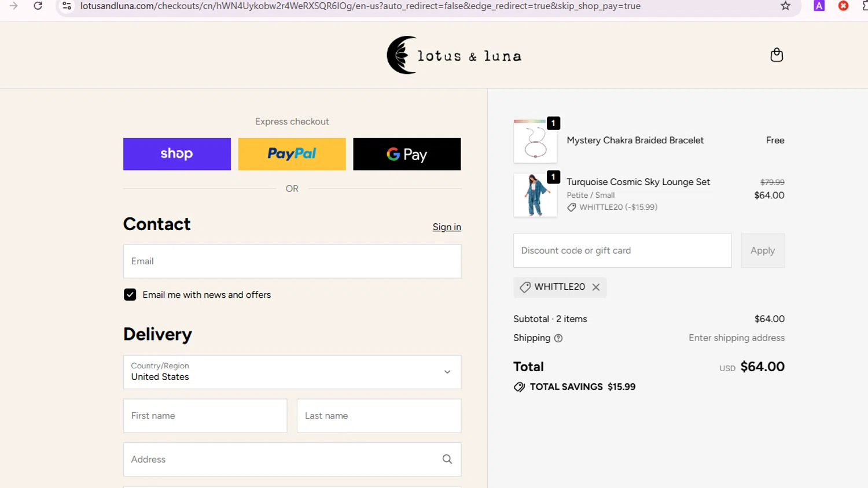
Task: Click the WHITTLE20 (-$15.99) discount text
Action: pos(618,207)
